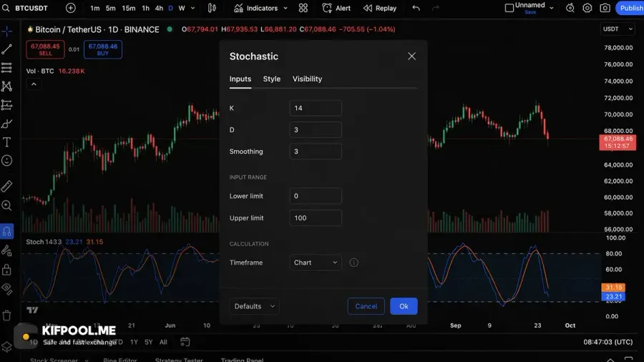Start bar Replay mode

pos(380,8)
